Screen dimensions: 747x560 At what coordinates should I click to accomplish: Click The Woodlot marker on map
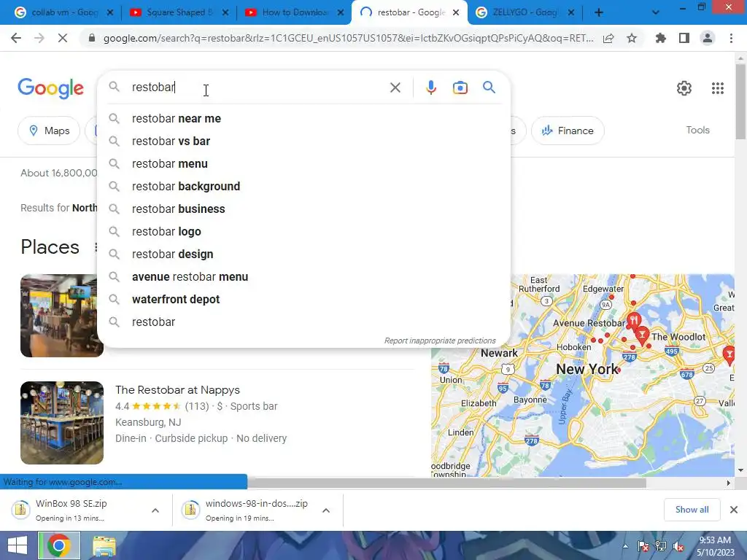(642, 335)
